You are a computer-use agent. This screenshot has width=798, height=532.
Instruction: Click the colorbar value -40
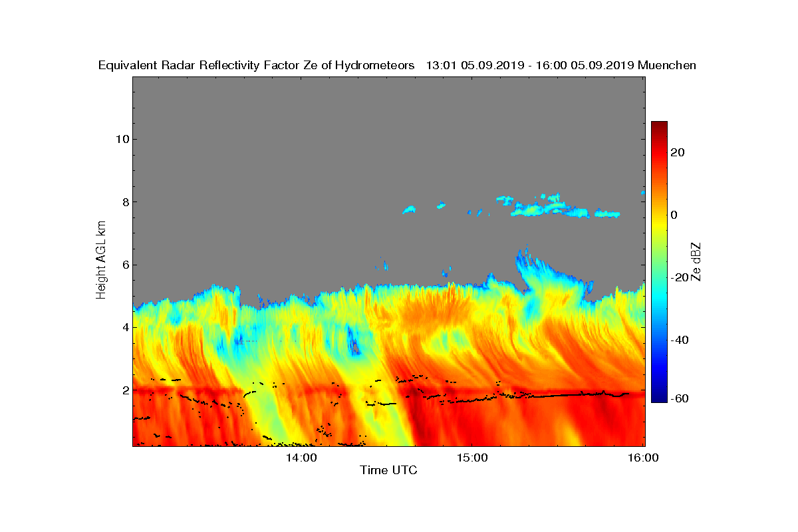tap(680, 340)
